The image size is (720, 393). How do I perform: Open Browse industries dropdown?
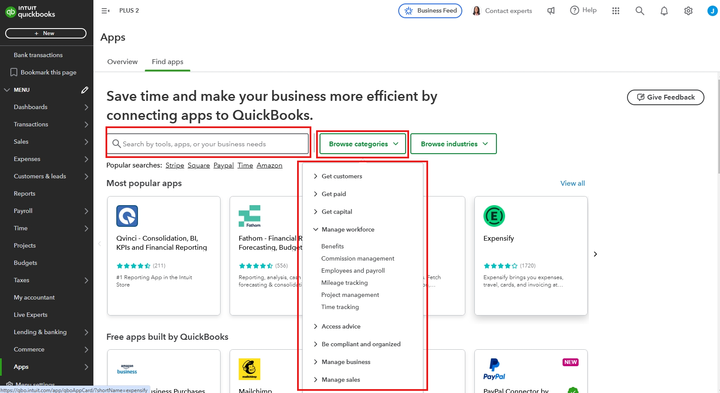[x=454, y=144]
